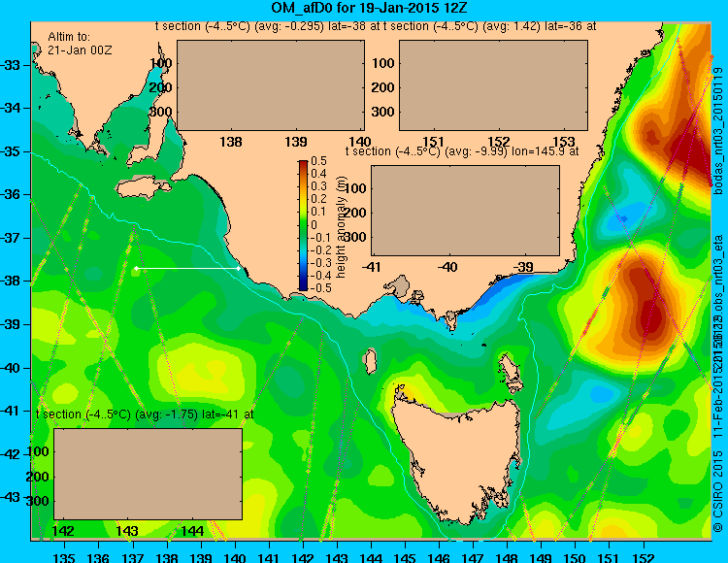Click the dark blue bottom of the color bar

(x=303, y=286)
